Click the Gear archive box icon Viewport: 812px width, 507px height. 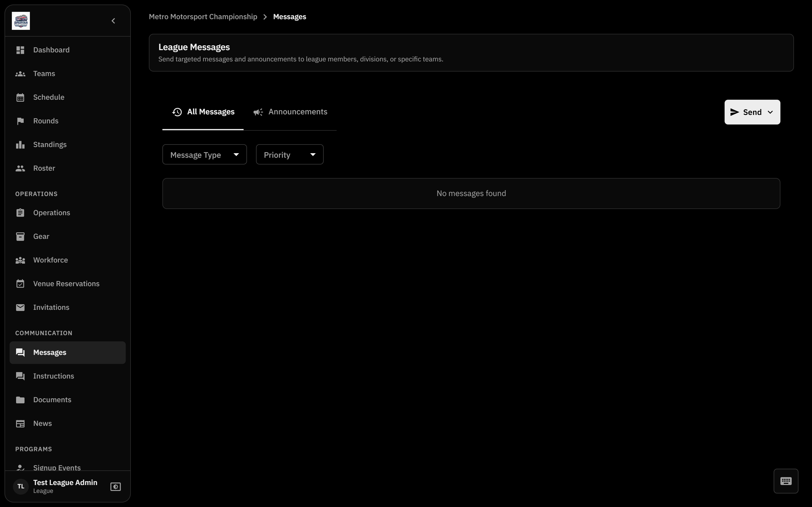[20, 236]
